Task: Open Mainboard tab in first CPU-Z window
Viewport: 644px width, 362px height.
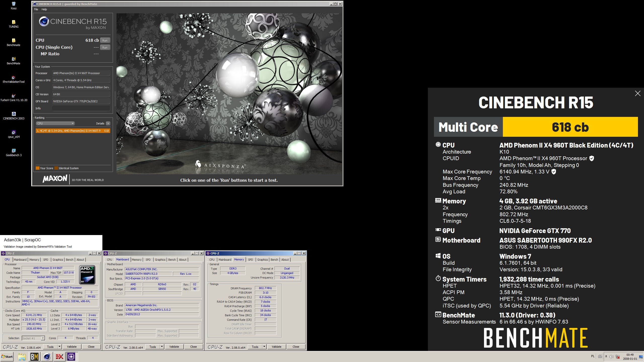Action: point(20,260)
